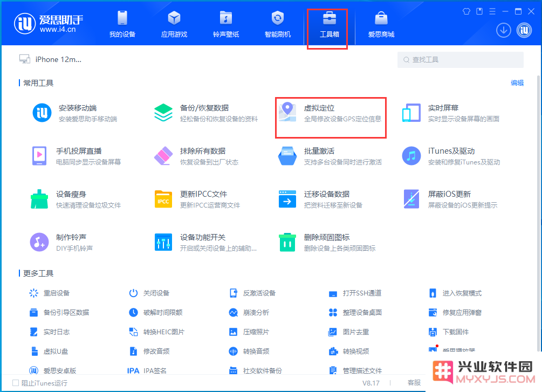
Task: Open 删除顽固图标 tool
Action: tap(327, 242)
